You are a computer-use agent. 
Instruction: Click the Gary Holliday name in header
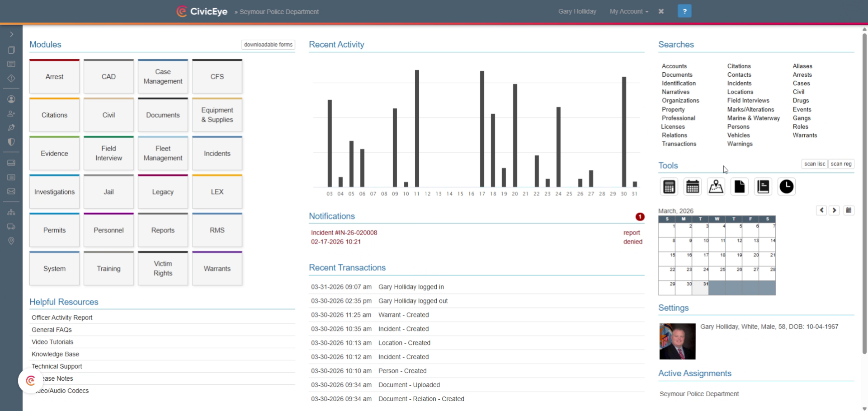coord(577,11)
